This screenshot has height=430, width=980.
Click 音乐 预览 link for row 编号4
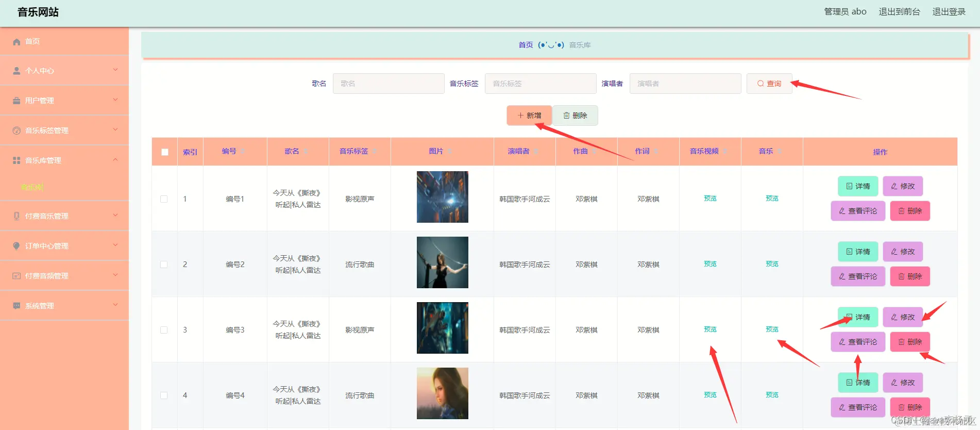(x=772, y=395)
